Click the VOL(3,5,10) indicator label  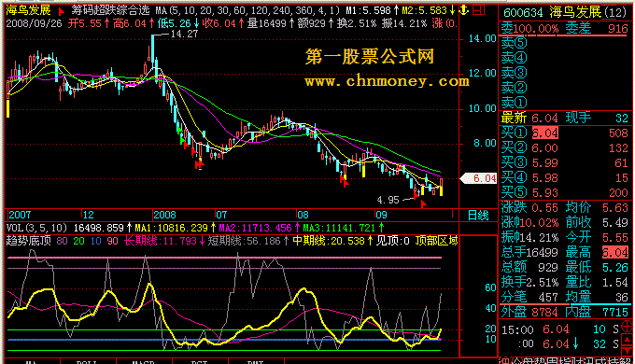(x=36, y=228)
